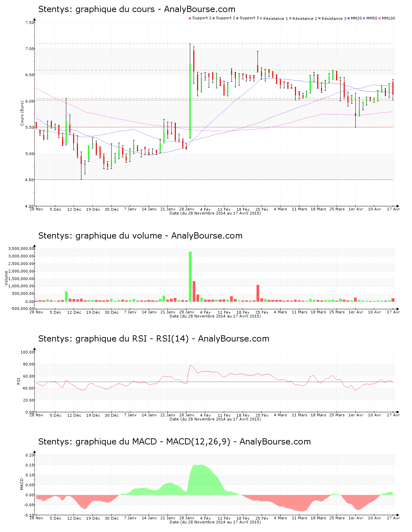Select the Résistance 1 legend entry
412x532 pixels.
click(x=274, y=18)
